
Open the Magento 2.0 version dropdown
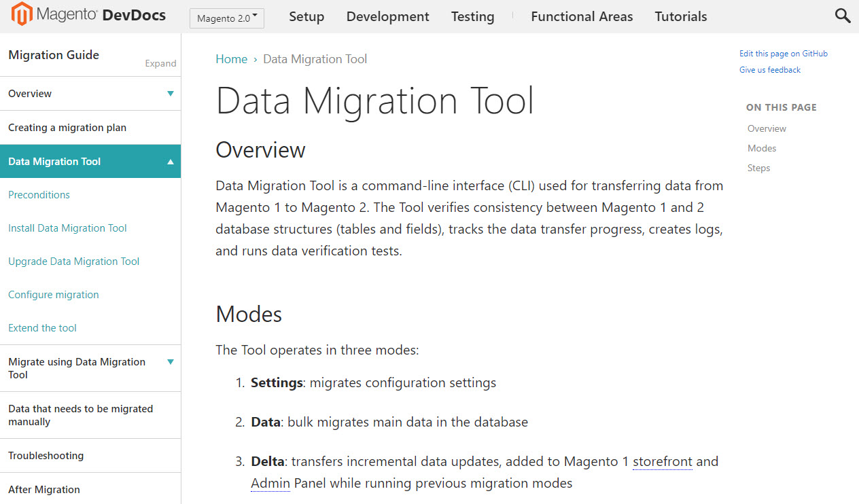[x=227, y=18]
